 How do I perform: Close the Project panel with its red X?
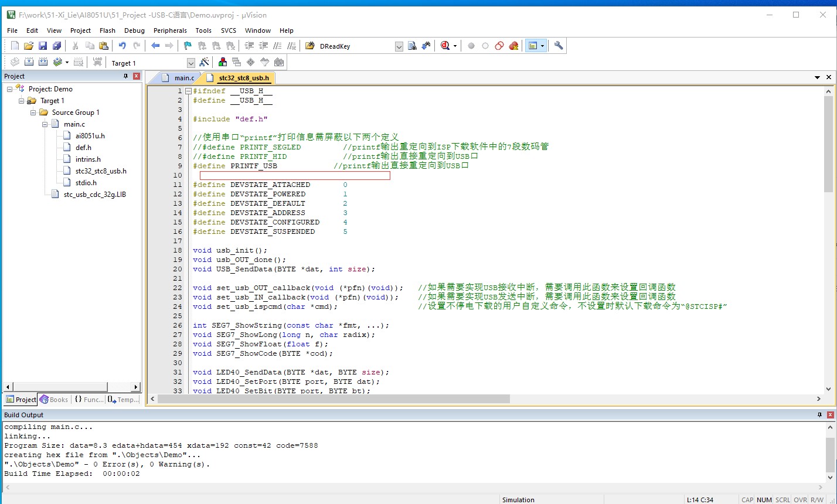[137, 76]
